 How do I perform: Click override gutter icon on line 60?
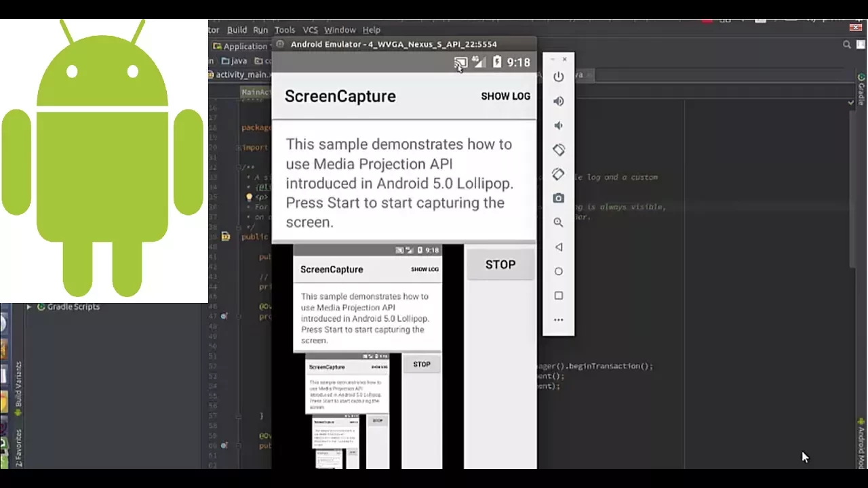224,445
